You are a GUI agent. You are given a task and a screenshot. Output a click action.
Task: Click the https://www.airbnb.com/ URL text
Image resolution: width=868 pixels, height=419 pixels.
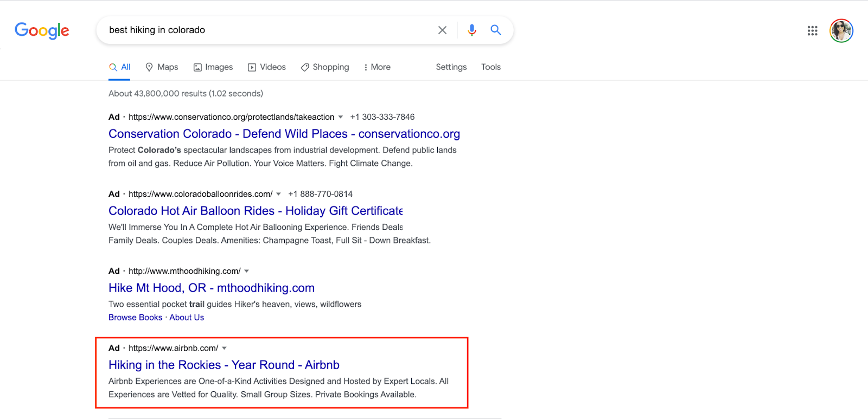click(x=174, y=348)
